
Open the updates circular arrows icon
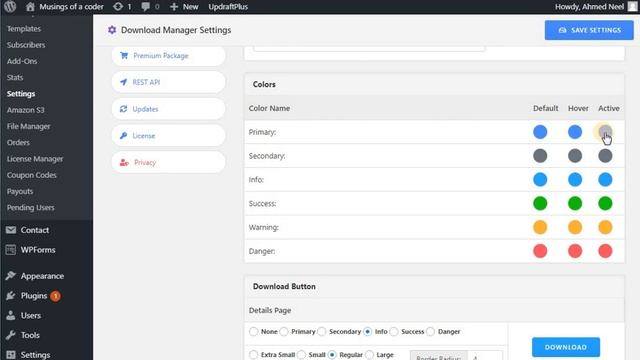[x=118, y=7]
